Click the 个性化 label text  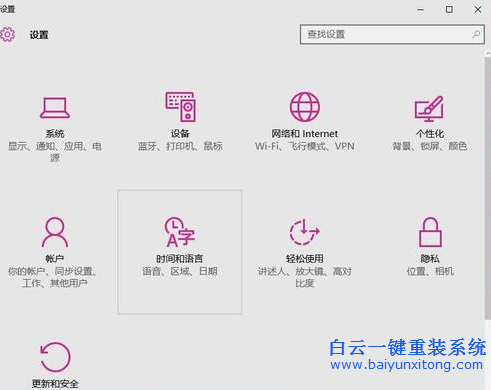430,134
